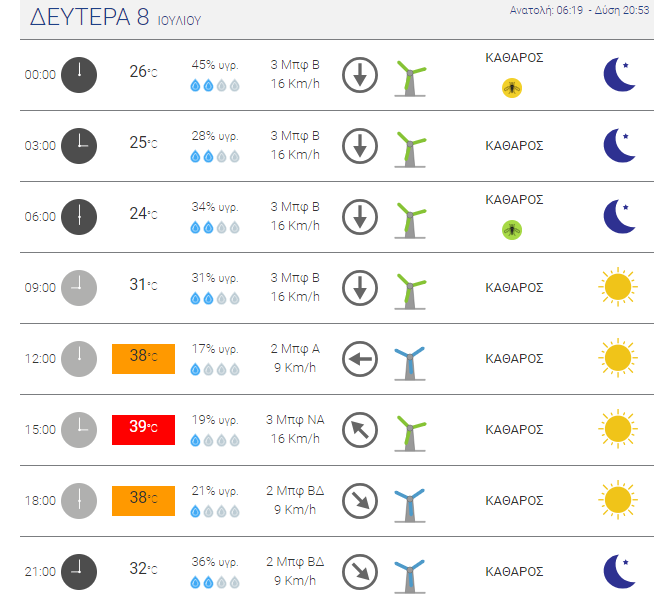Click the east wind arrow at 12:00
The width and height of the screenshot is (667, 603).
click(360, 359)
